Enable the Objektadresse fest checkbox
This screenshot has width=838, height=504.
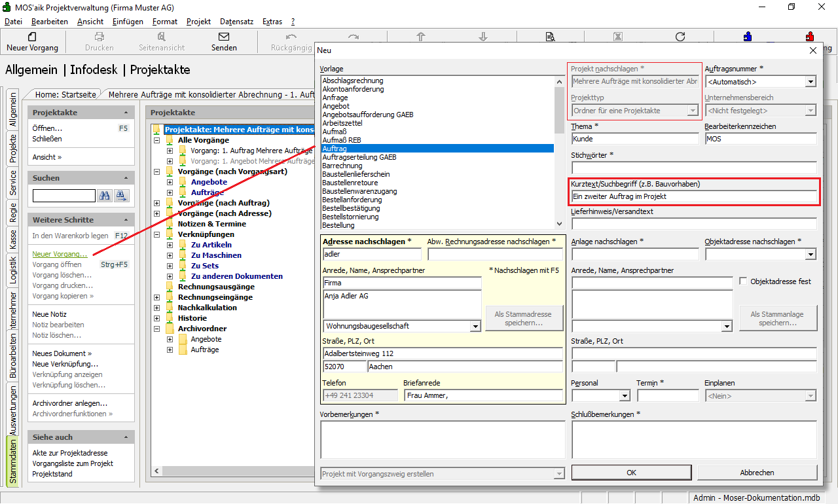[743, 281]
